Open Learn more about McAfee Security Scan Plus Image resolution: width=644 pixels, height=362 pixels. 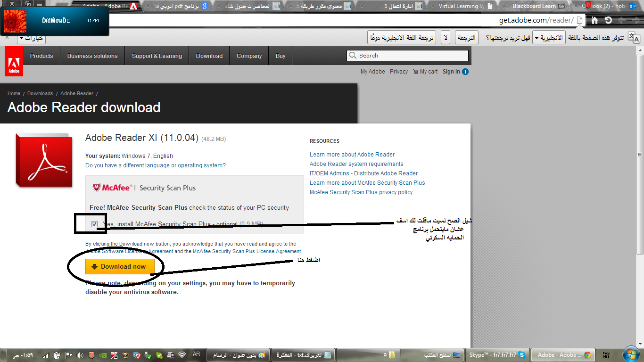coord(367,183)
